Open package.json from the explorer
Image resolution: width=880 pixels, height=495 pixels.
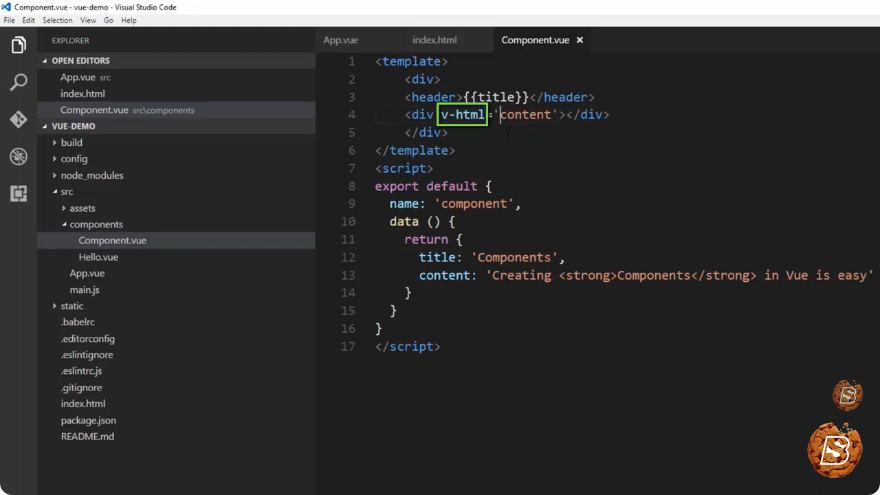click(x=88, y=420)
